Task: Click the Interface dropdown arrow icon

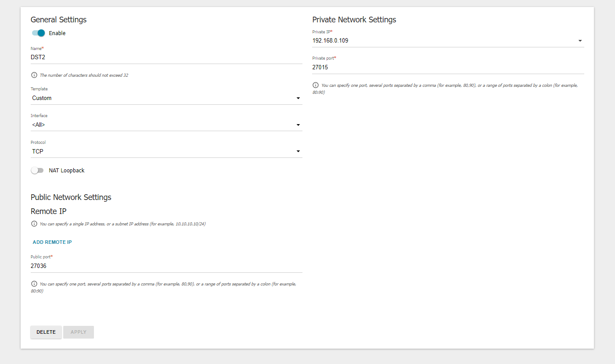Action: pos(298,125)
